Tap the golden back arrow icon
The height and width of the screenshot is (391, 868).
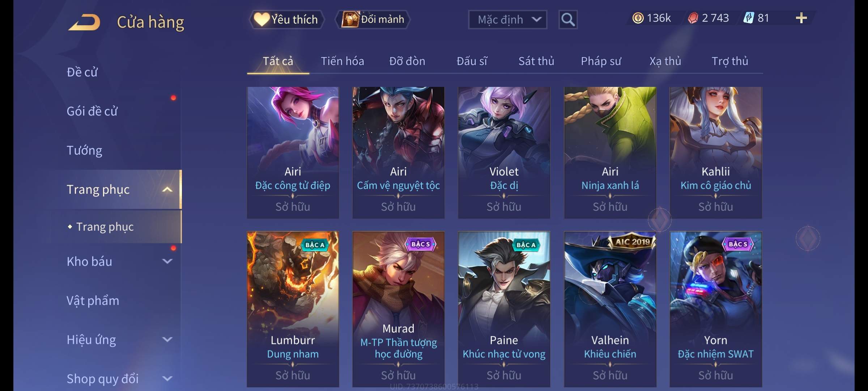(x=84, y=22)
